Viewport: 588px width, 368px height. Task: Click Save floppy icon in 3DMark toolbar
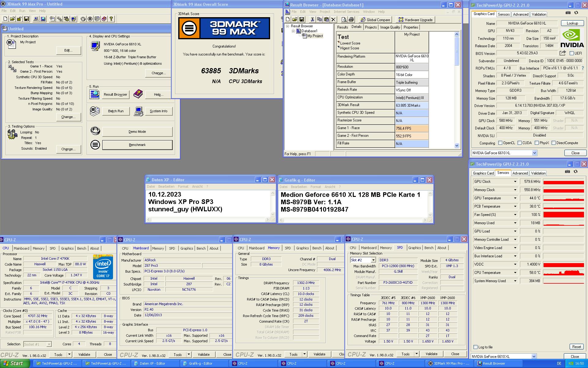coord(27,19)
